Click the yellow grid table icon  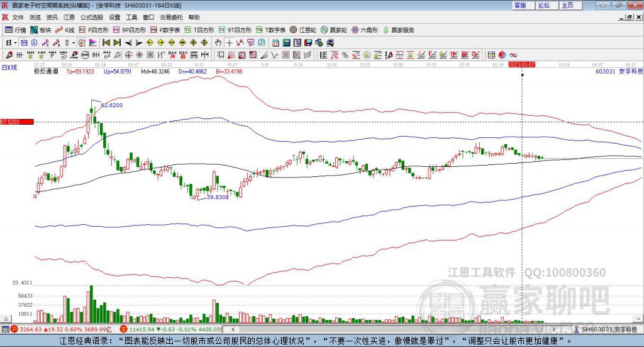491,55
